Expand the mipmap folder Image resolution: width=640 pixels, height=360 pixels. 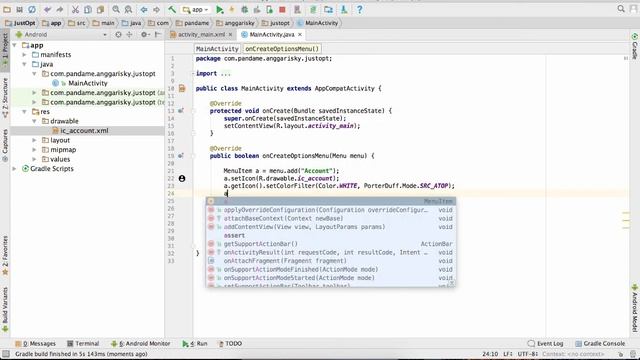click(34, 150)
